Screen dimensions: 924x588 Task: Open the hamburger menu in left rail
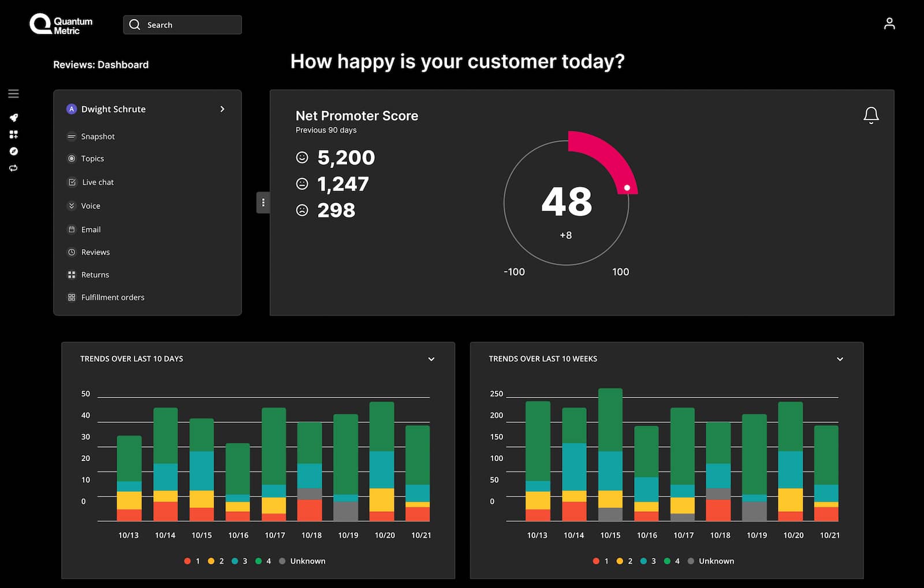(13, 93)
